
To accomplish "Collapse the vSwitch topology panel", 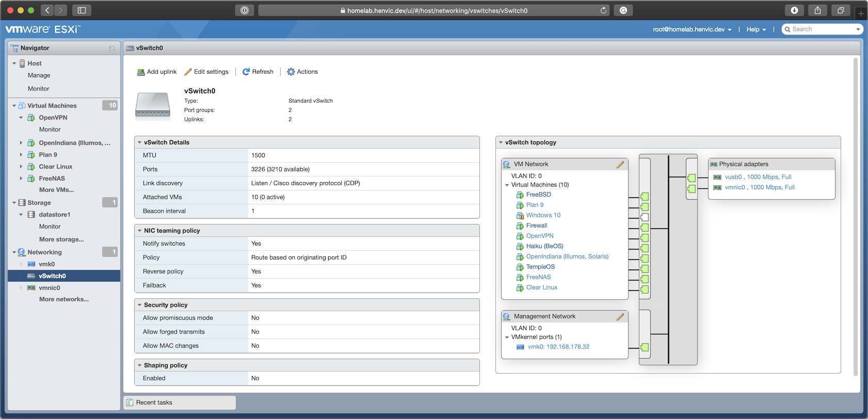I will [501, 142].
